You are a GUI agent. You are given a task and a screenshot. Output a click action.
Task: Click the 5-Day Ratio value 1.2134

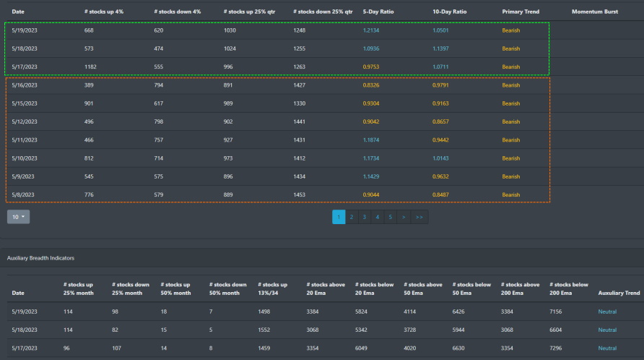coord(371,30)
